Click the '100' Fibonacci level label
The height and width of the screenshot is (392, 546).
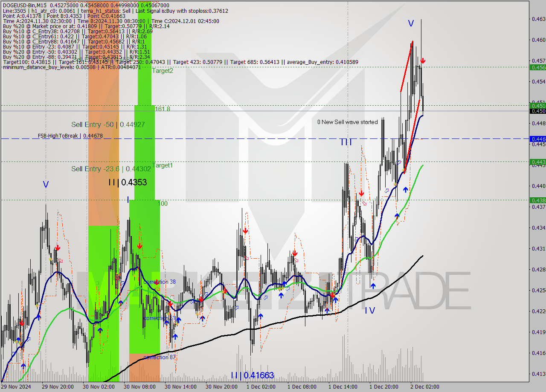163,204
